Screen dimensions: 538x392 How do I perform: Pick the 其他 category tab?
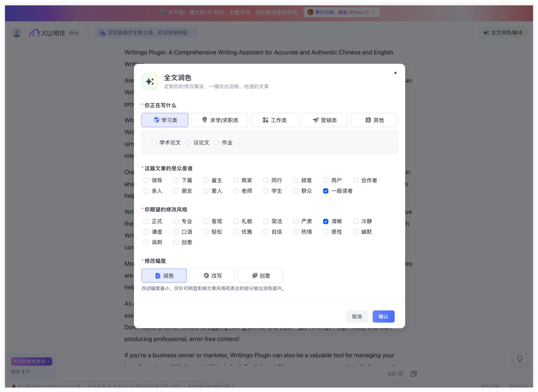(374, 120)
